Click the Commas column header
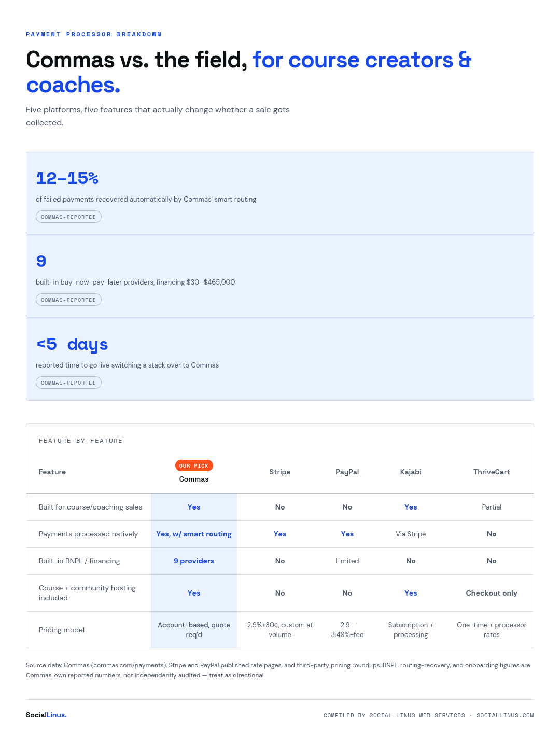 194,479
